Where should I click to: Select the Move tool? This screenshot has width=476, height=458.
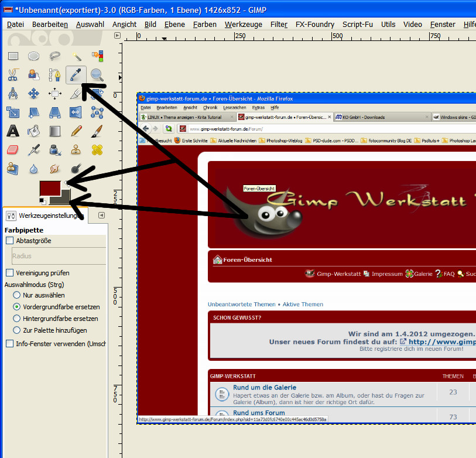(33, 94)
